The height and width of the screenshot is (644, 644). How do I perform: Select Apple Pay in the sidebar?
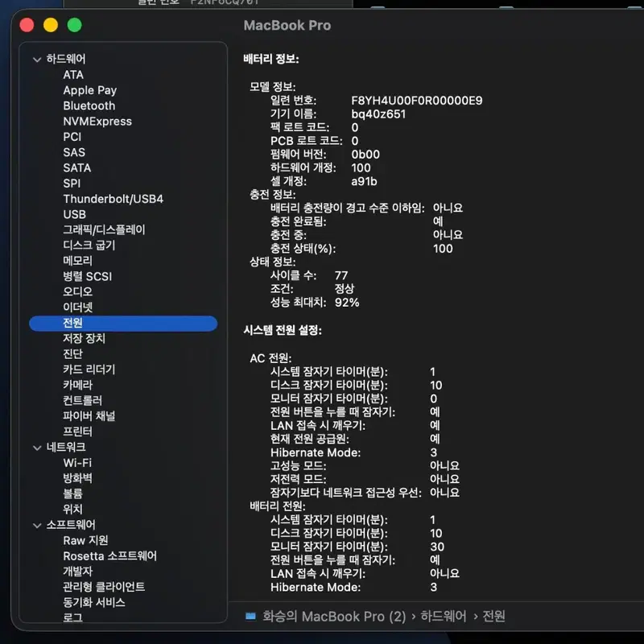pos(90,90)
